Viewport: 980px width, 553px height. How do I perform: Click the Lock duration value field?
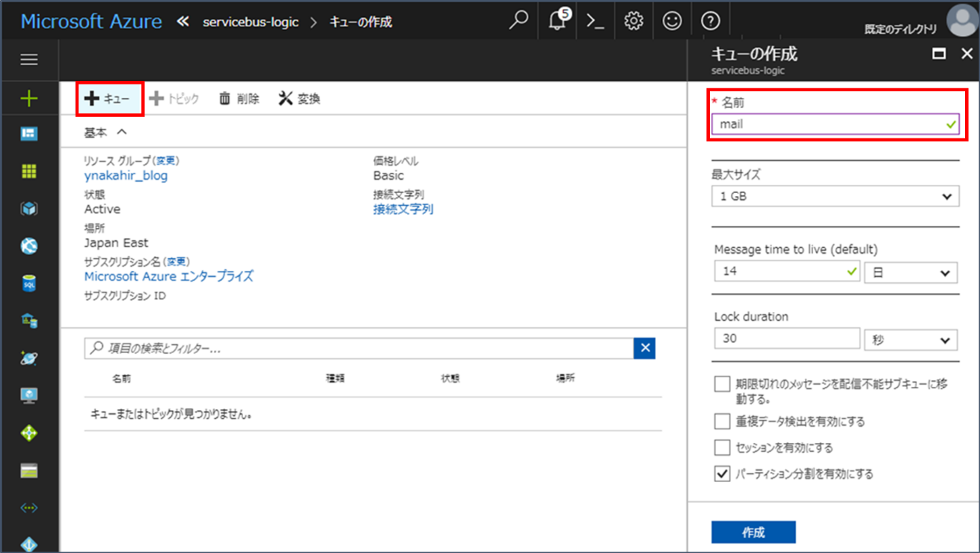pos(787,338)
